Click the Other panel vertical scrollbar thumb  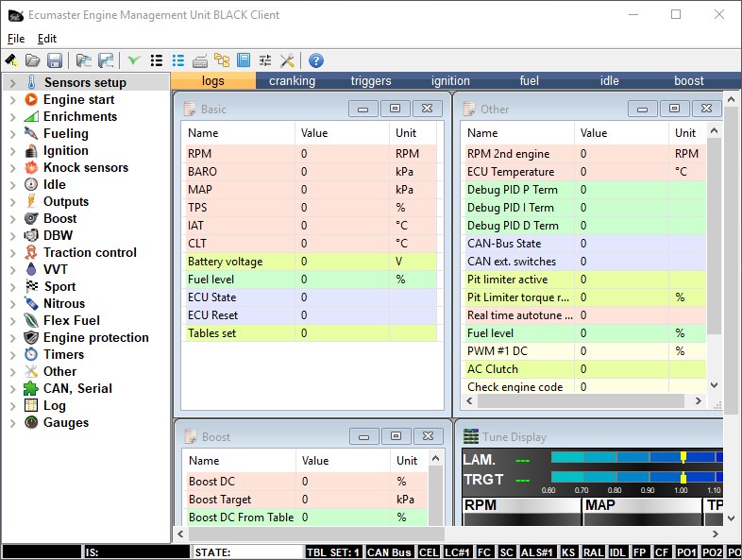[x=715, y=236]
